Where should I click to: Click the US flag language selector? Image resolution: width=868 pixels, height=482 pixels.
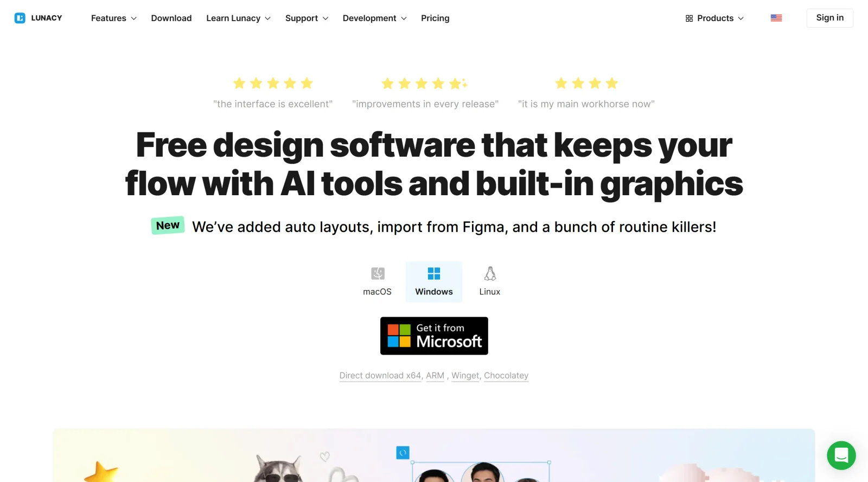[x=776, y=18]
